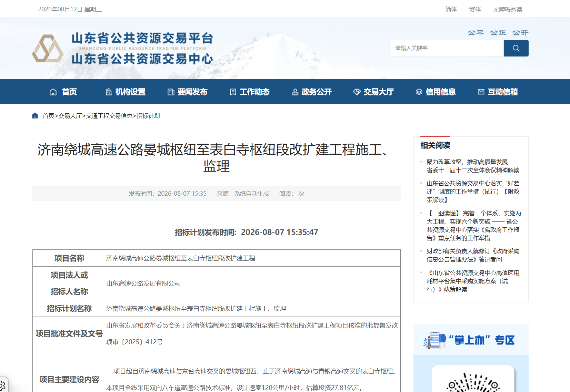Click the handshake icon beside 交易大厅
This screenshot has width=570, height=392.
coord(357,92)
